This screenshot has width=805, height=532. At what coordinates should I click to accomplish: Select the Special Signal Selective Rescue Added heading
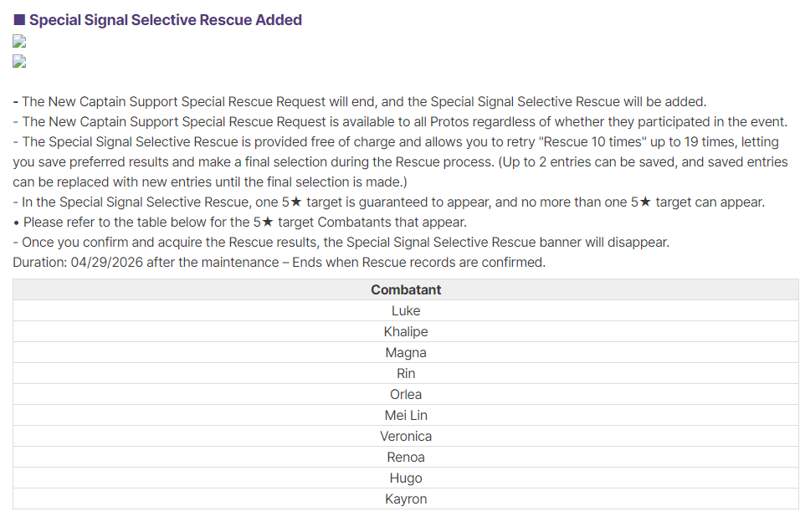click(166, 20)
